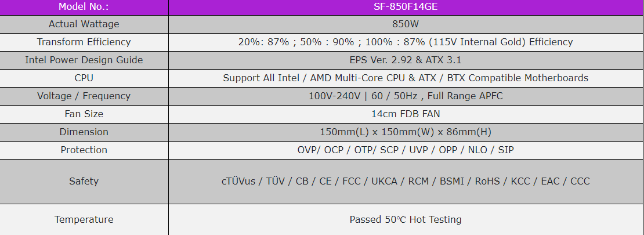644x235 pixels.
Task: Click the 'Dimension' row label
Action: [x=84, y=132]
